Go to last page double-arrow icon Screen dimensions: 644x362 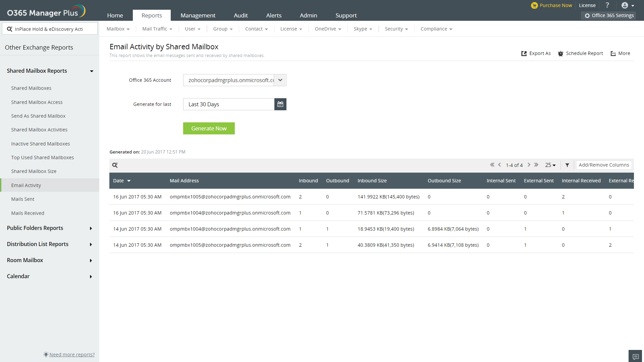tap(536, 165)
